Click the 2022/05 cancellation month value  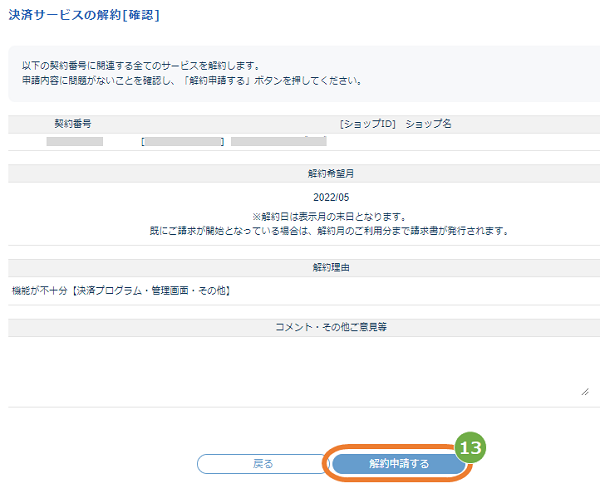[x=331, y=197]
